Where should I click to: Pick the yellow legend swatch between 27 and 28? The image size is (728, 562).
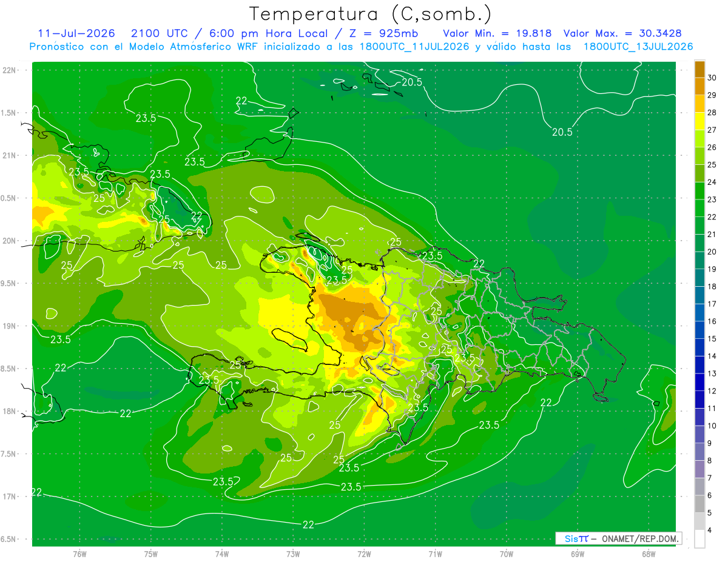tap(699, 121)
